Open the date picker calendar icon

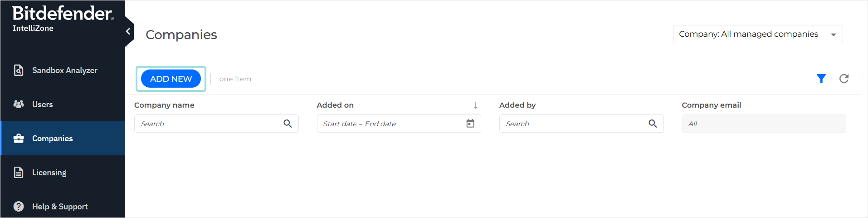pyautogui.click(x=470, y=124)
